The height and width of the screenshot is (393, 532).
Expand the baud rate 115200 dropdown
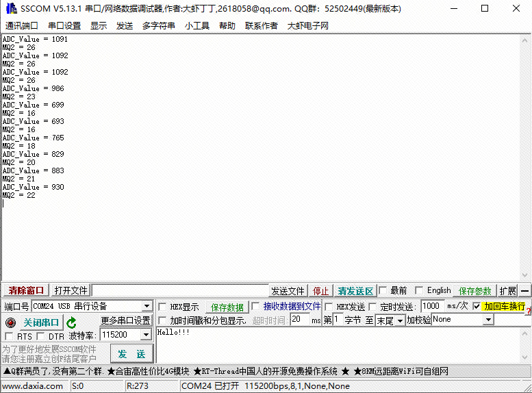click(x=145, y=335)
